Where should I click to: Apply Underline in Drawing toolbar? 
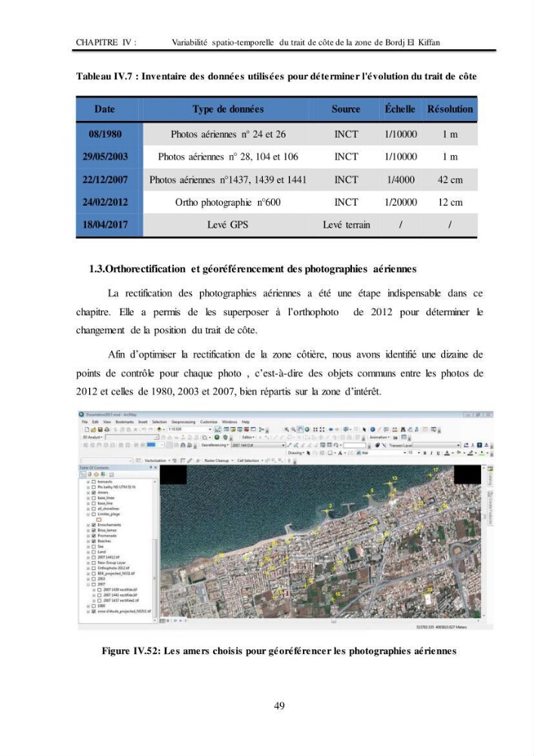(x=438, y=453)
